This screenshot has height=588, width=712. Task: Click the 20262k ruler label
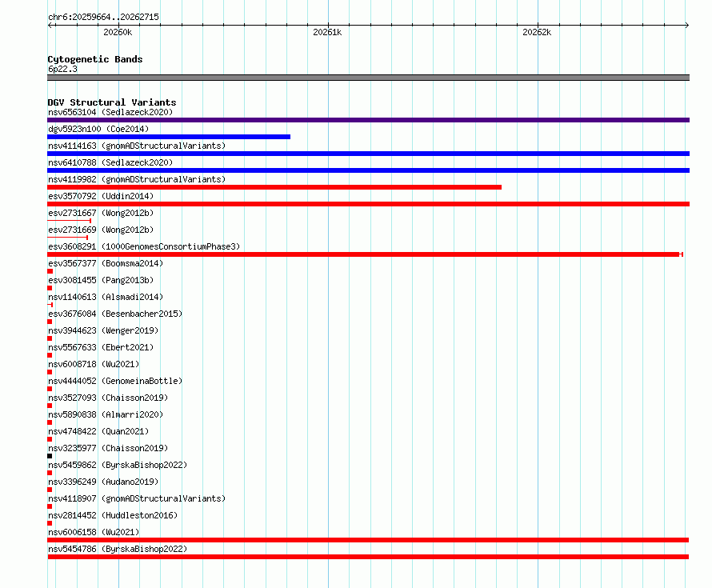[537, 32]
